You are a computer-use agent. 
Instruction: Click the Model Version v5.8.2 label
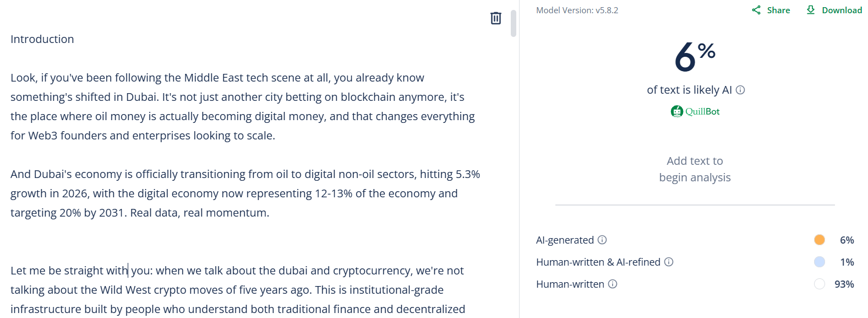[577, 10]
